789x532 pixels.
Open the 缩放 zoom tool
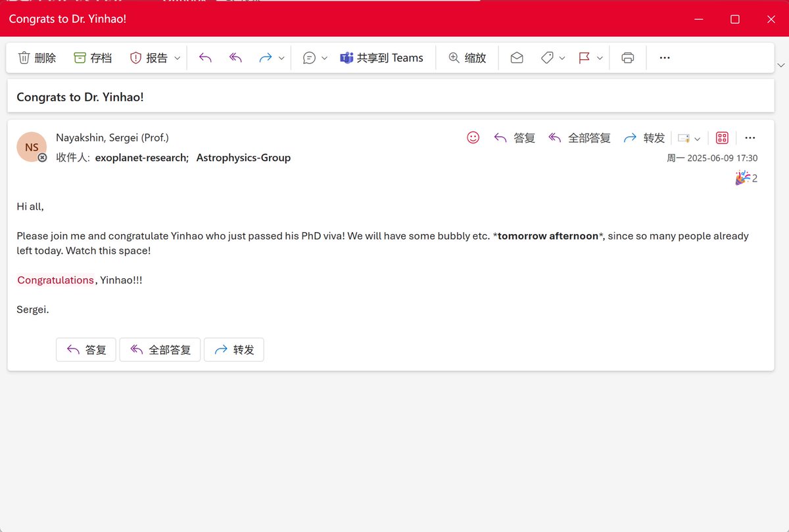467,57
